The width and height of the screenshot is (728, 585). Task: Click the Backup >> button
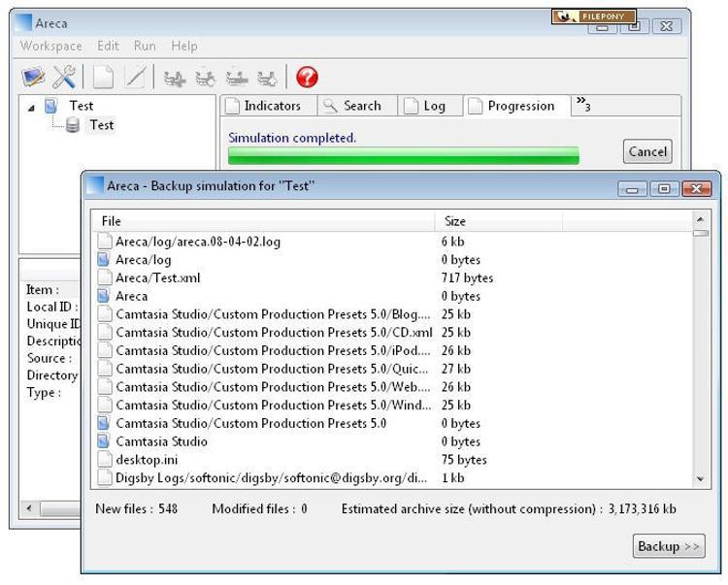(669, 546)
